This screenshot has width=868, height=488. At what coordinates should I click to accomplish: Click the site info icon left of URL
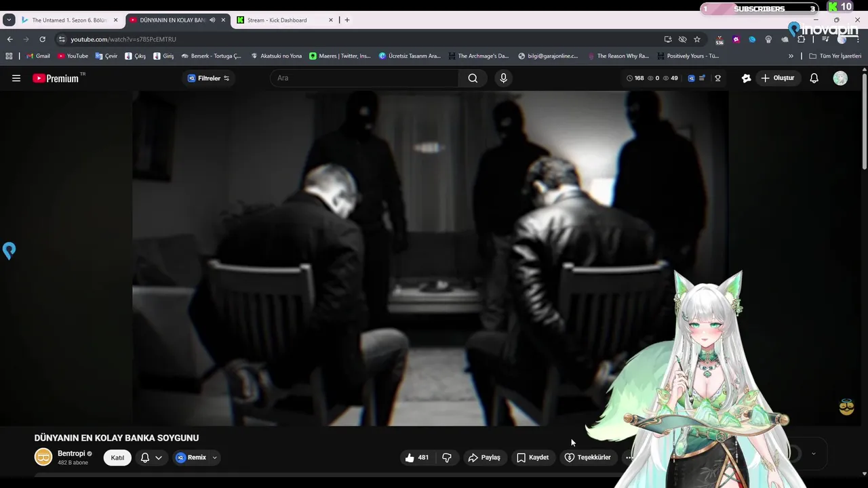coord(62,39)
